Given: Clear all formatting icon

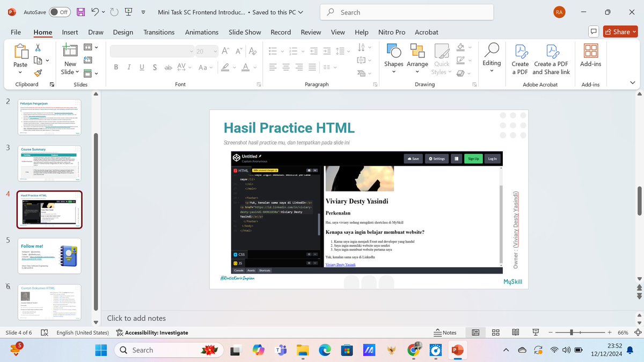Looking at the screenshot, I should pyautogui.click(x=253, y=51).
